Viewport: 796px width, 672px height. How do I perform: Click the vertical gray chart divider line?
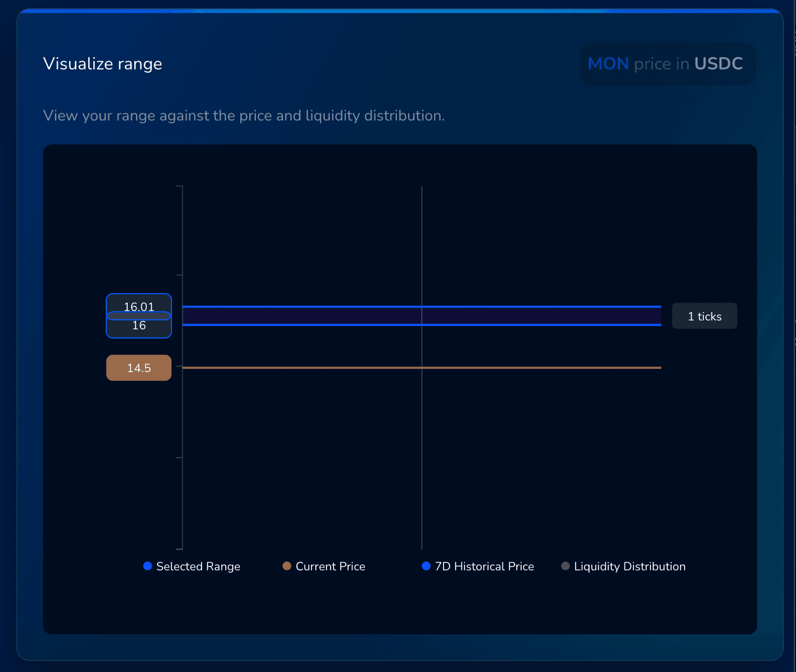pyautogui.click(x=422, y=444)
